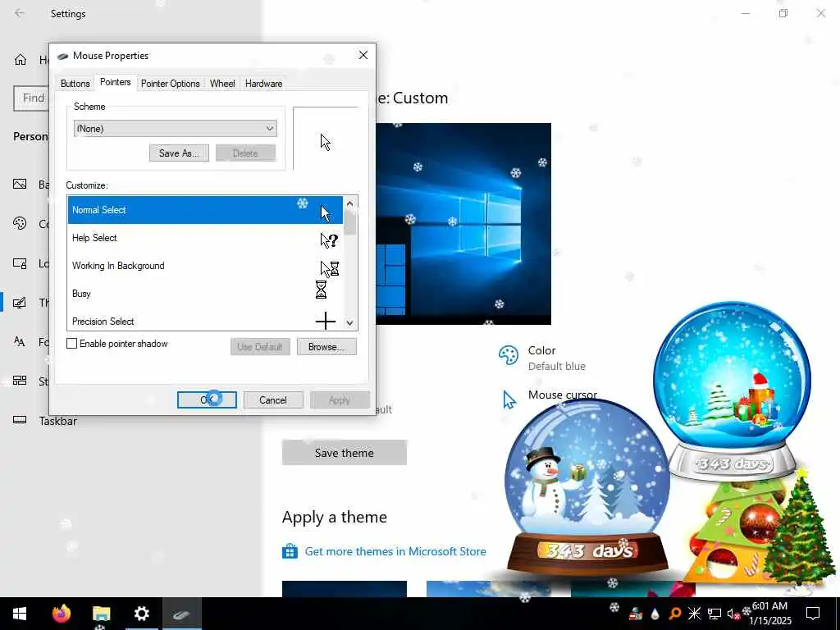The width and height of the screenshot is (840, 630).
Task: Click Mouse Properties taskbar icon
Action: pyautogui.click(x=181, y=614)
